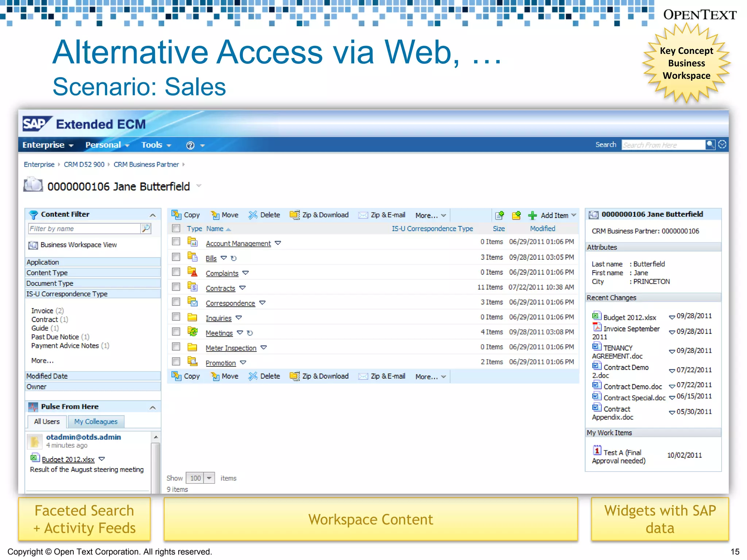Click the top toolbar Copy icon

pos(177,215)
